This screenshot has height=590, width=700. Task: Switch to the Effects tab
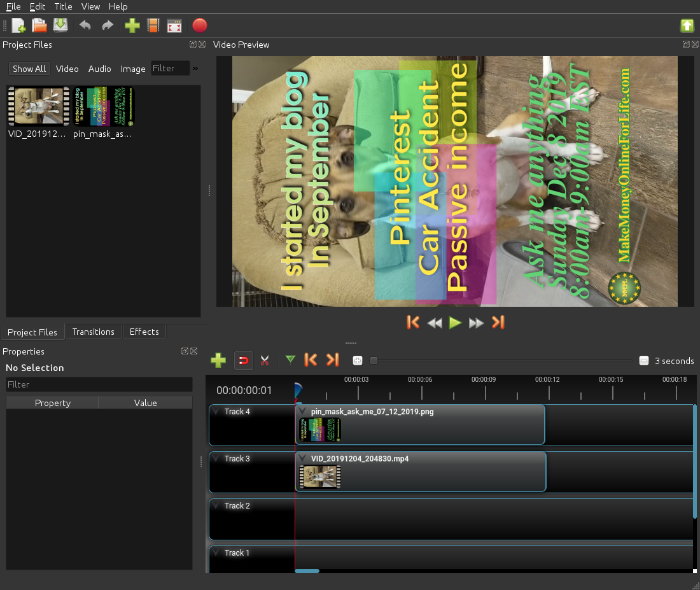(x=144, y=332)
